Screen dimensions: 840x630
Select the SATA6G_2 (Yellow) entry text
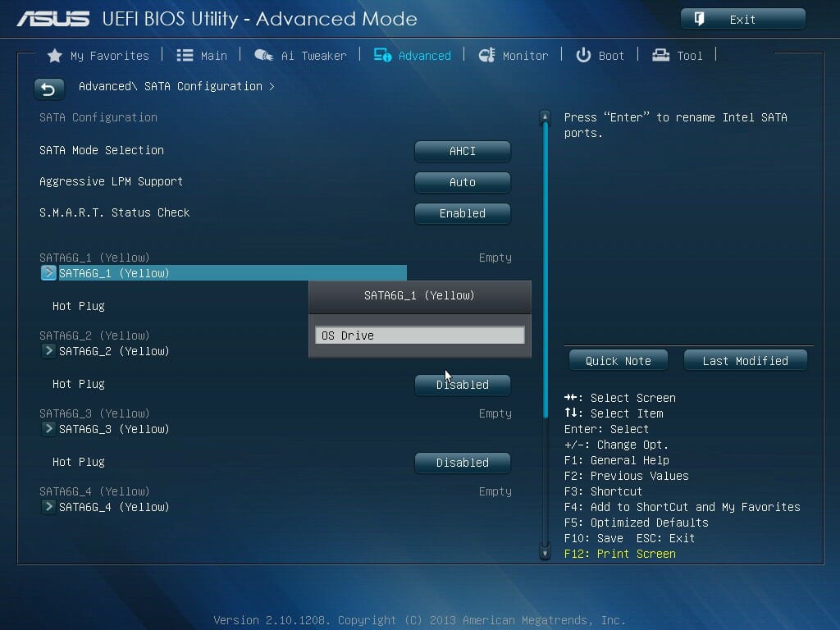point(114,351)
